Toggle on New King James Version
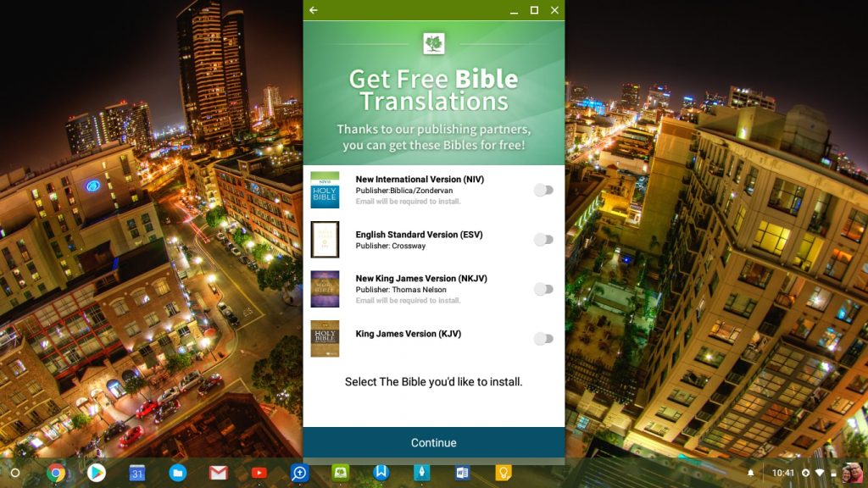The width and height of the screenshot is (868, 488). tap(543, 289)
